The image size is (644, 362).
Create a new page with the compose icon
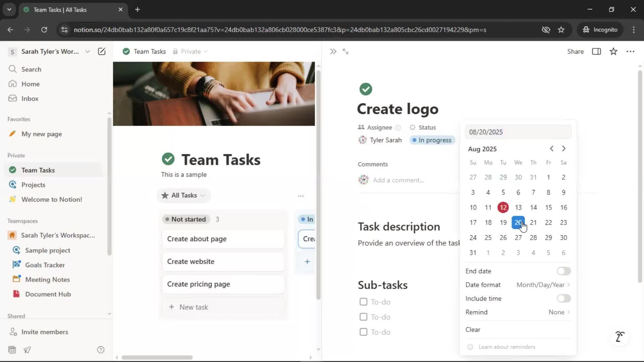[102, 51]
